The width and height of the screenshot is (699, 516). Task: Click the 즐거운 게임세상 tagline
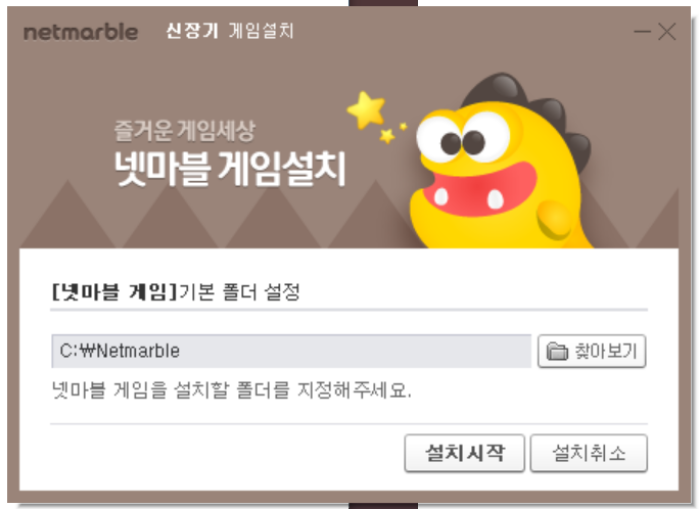click(x=185, y=131)
